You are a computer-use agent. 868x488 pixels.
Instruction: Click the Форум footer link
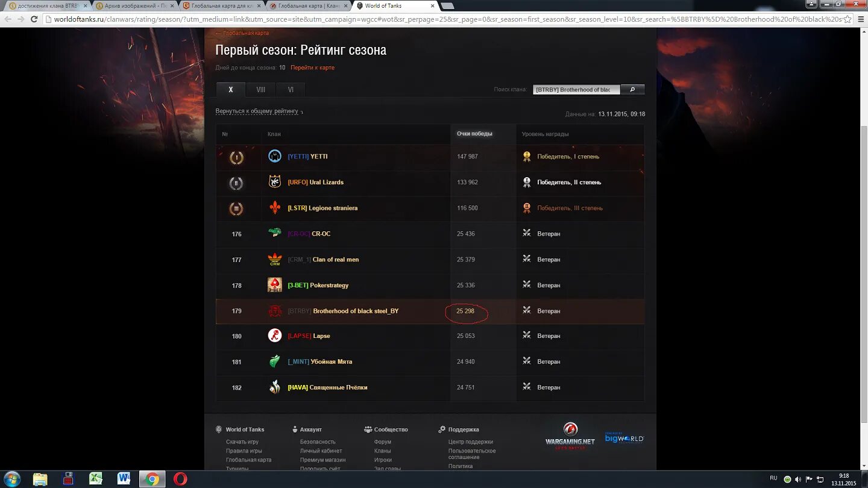point(382,442)
